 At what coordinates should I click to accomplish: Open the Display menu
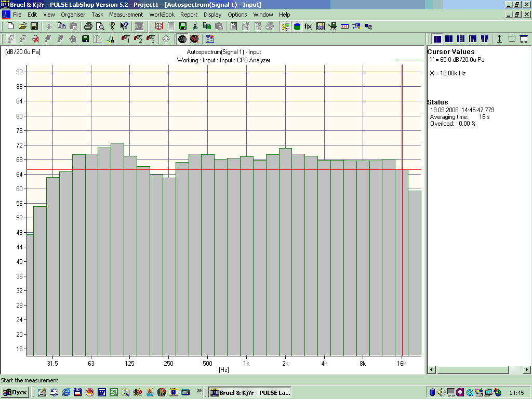click(x=212, y=15)
